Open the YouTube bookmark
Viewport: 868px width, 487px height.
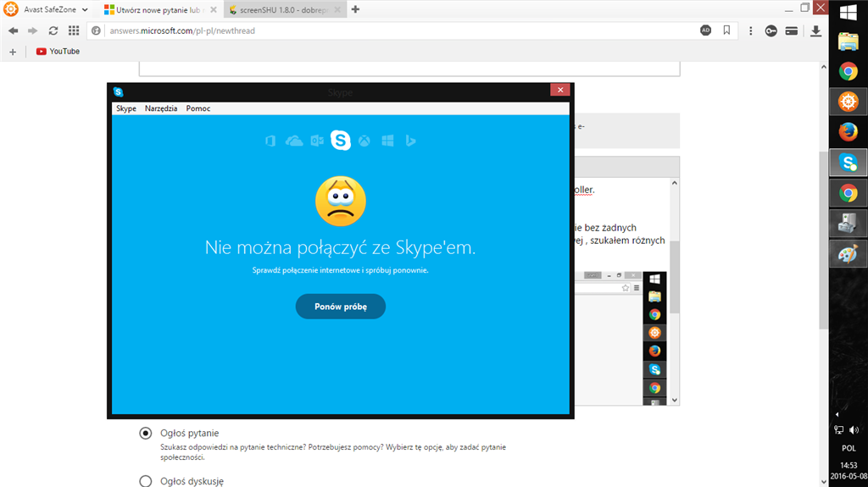[58, 52]
